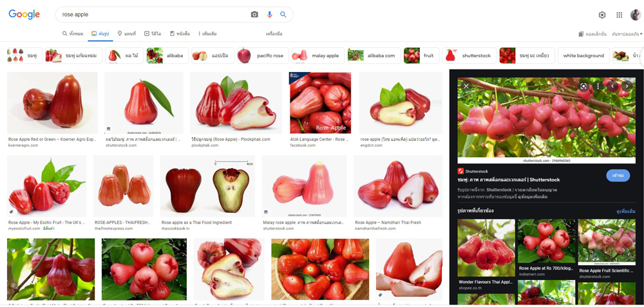This screenshot has width=644, height=307.
Task: Select the pacific rose filter chip
Action: pos(263,55)
